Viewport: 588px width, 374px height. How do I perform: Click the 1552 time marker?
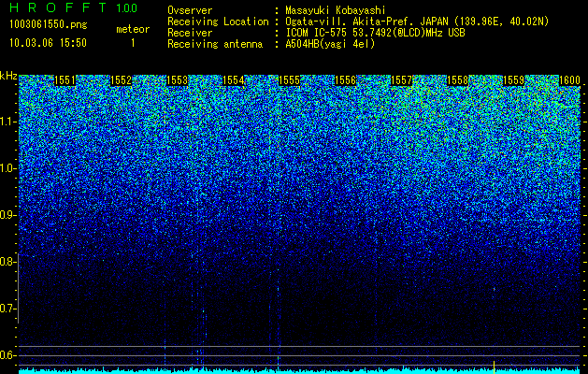coord(122,80)
